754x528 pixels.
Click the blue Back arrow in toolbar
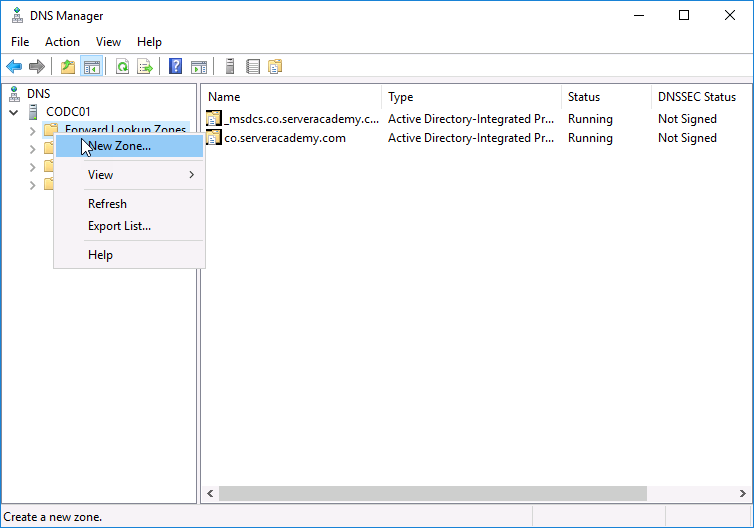click(14, 67)
